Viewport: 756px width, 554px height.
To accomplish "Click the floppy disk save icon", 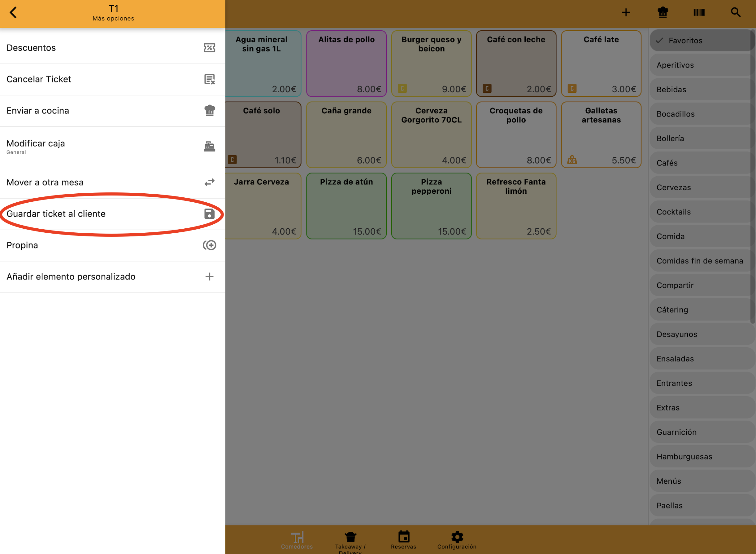I will [x=210, y=213].
